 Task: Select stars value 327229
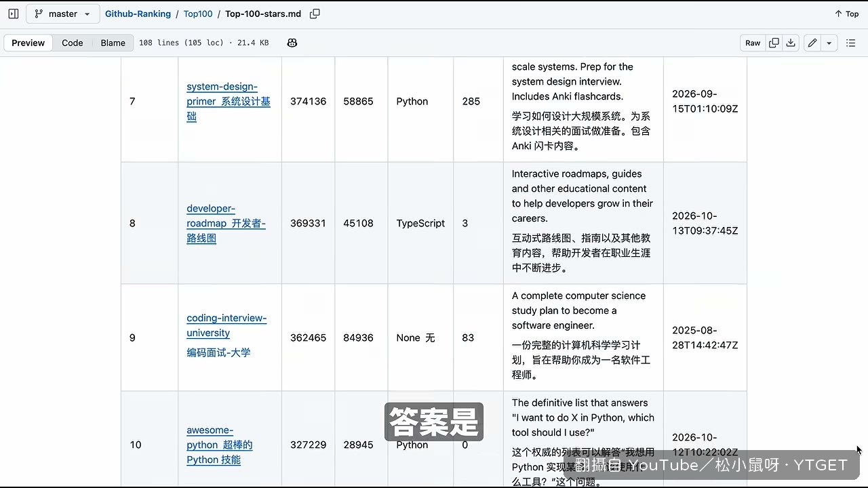click(308, 445)
